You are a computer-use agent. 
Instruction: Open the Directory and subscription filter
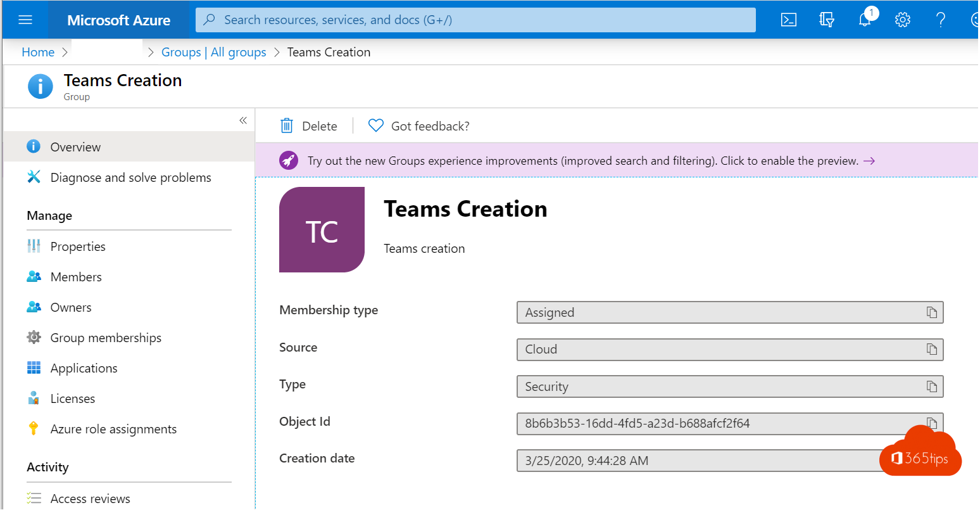[827, 20]
